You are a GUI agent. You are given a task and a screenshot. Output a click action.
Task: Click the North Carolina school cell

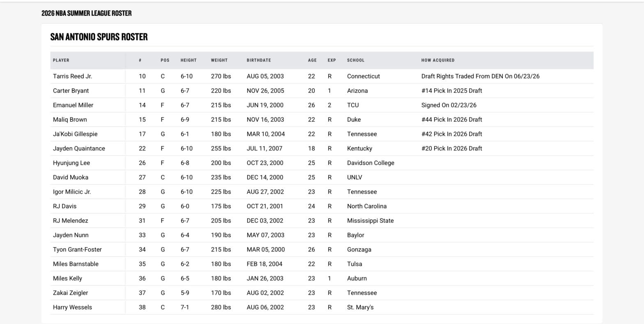point(367,206)
